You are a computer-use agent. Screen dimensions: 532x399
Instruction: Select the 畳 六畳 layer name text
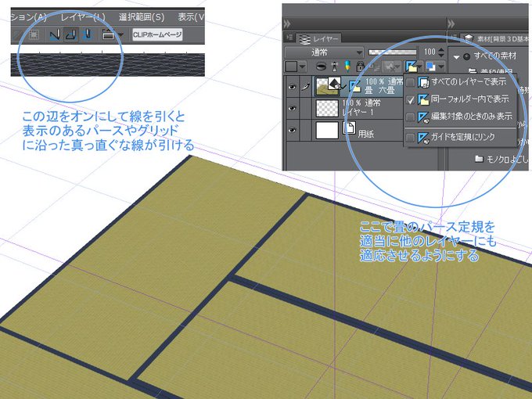coord(379,91)
